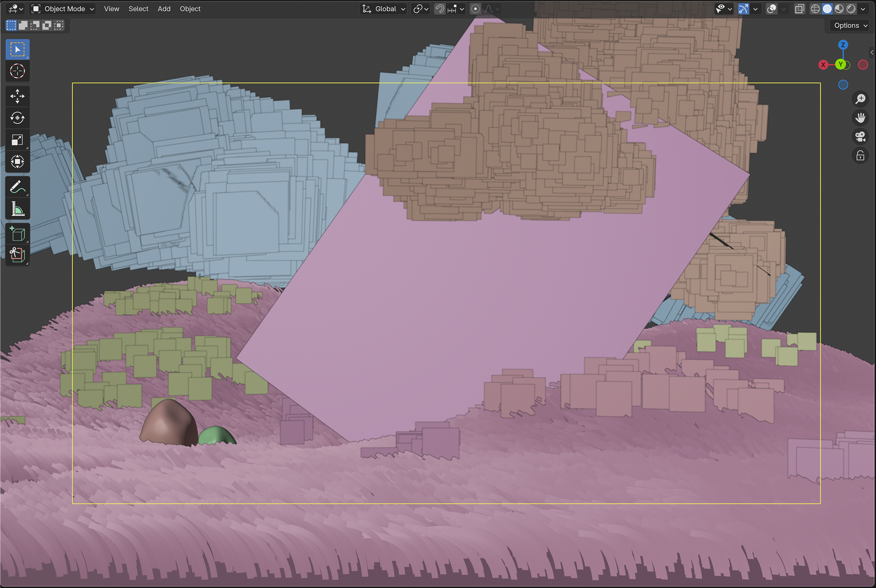Activate the Add Cube tool
Viewport: 876px width, 588px height.
coord(17,234)
